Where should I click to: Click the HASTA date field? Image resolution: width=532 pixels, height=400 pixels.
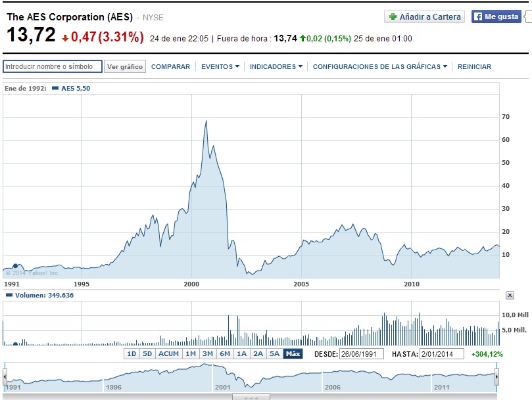(x=442, y=354)
